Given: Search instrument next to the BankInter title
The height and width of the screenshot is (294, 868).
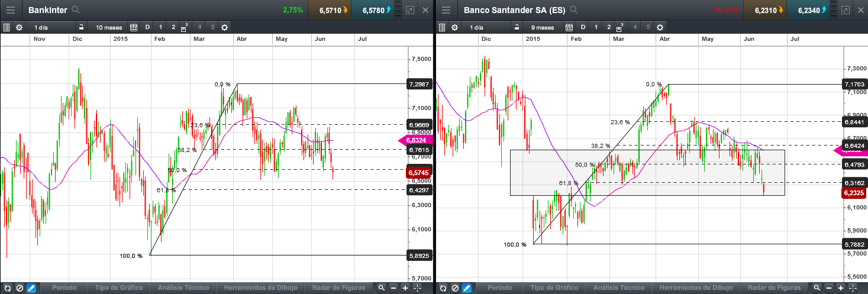Looking at the screenshot, I should [75, 10].
